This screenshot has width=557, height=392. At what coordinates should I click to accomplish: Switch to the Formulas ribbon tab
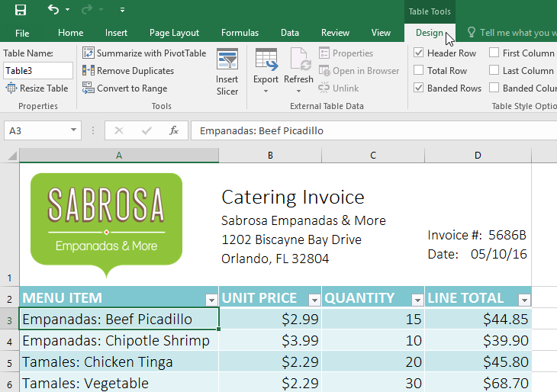coord(240,33)
